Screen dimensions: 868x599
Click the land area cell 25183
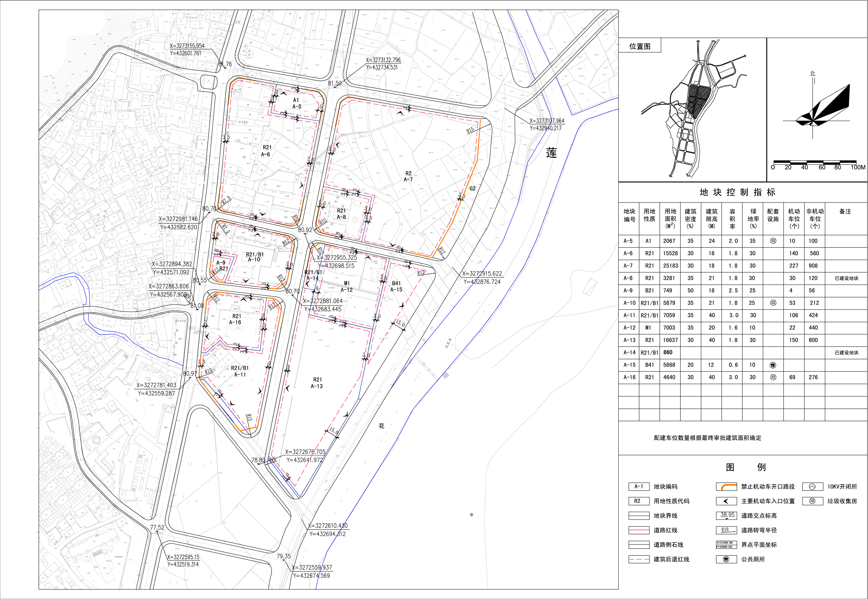click(670, 266)
